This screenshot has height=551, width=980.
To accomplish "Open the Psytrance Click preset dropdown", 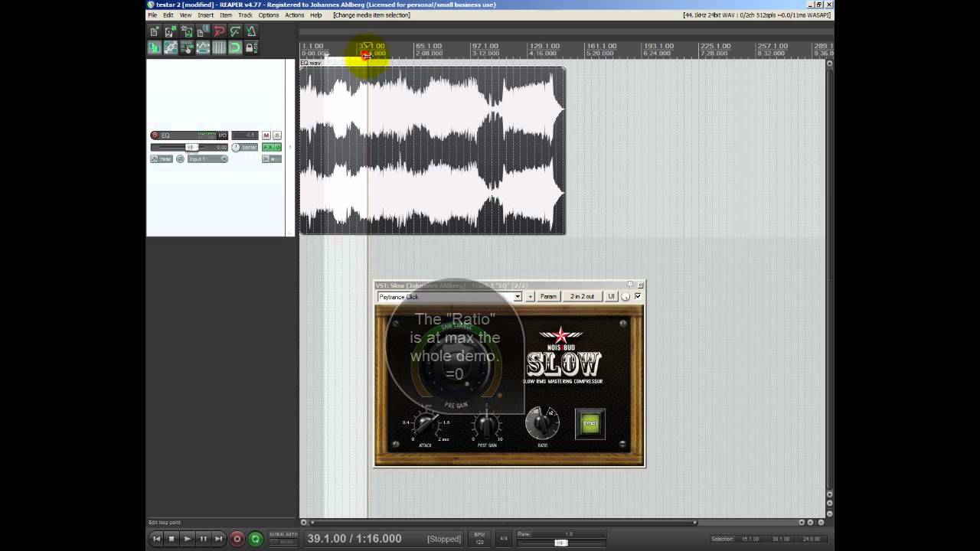I will (x=449, y=296).
